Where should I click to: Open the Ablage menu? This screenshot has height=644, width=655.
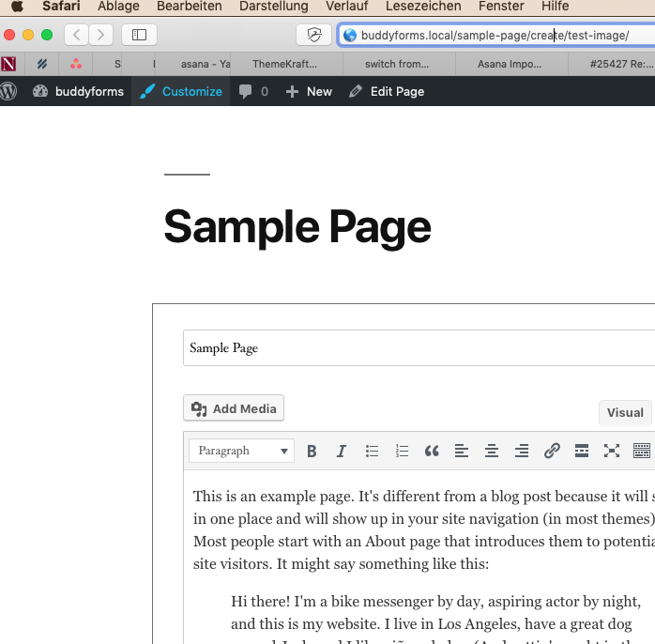click(x=118, y=7)
